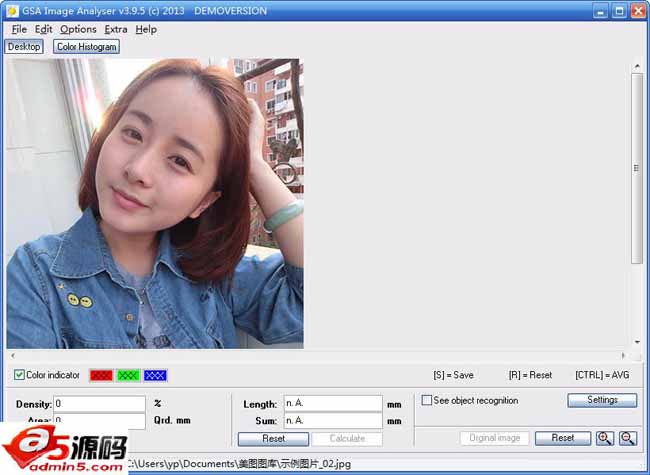Open the Color Histogram

86,46
